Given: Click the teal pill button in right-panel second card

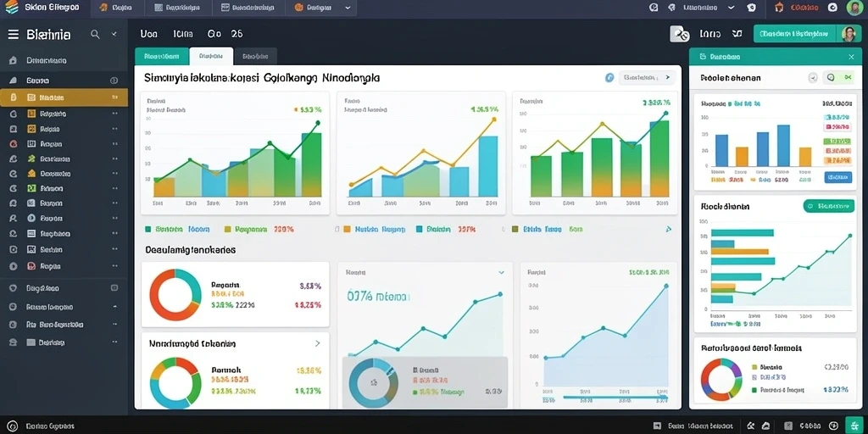Looking at the screenshot, I should click(x=828, y=207).
